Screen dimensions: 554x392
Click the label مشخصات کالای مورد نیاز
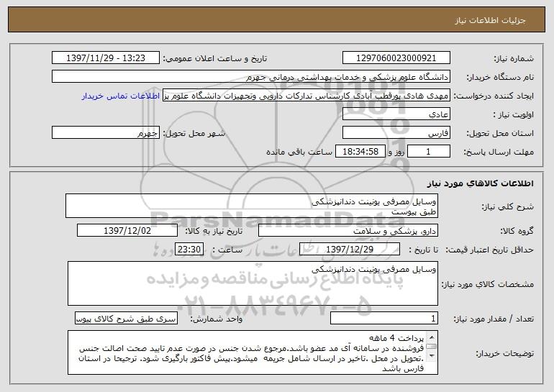tap(488, 284)
